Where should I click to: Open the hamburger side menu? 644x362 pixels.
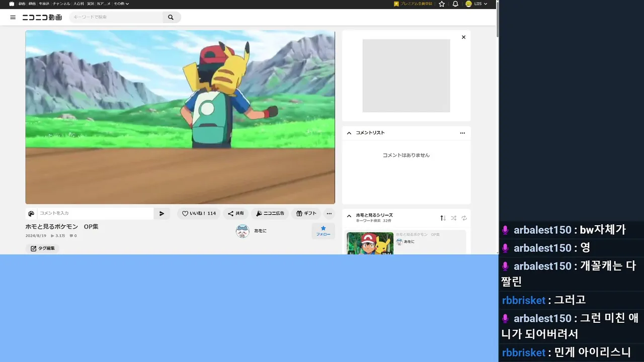[x=13, y=17]
